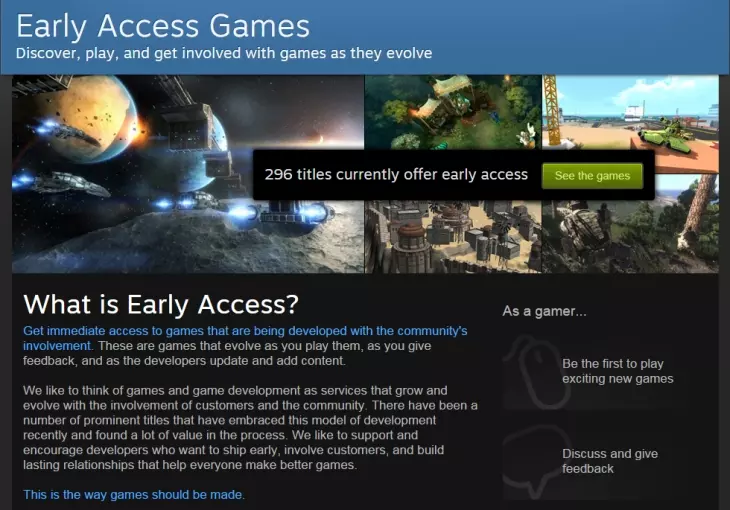
Task: Select Be the first to play exciting new games
Action: pos(617,371)
